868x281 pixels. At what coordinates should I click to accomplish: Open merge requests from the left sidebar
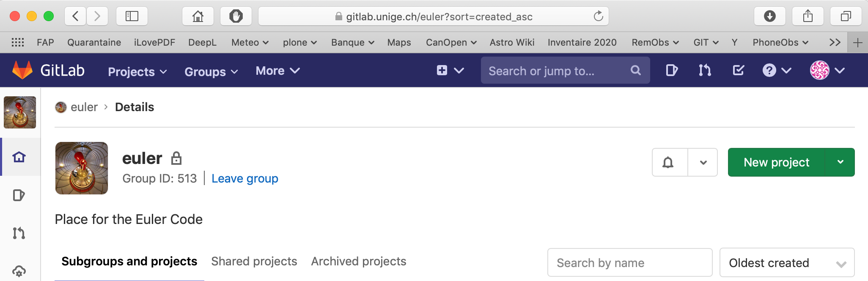pyautogui.click(x=19, y=233)
